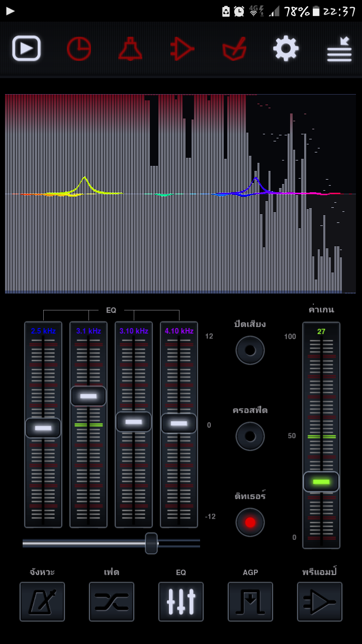
Task: Click the 2.5 kHz frequency label
Action: click(43, 331)
